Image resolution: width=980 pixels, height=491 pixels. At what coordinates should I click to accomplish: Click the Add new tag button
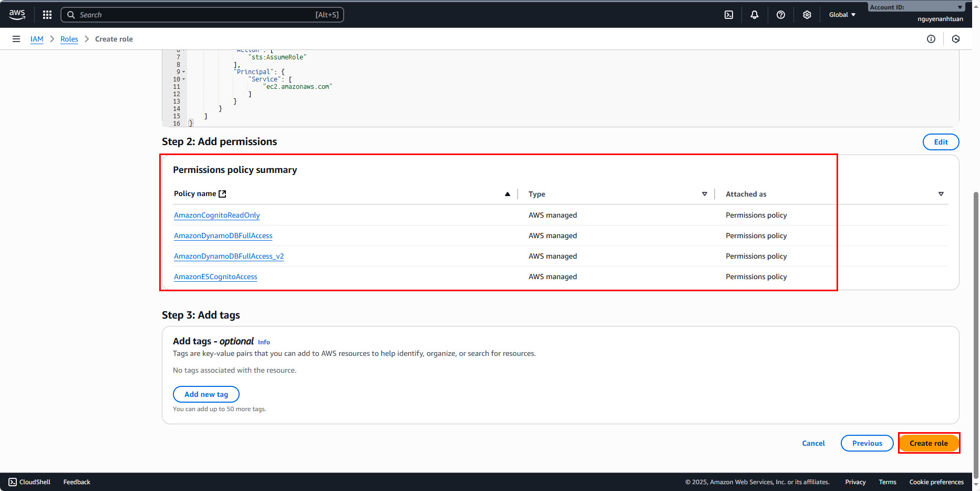206,394
